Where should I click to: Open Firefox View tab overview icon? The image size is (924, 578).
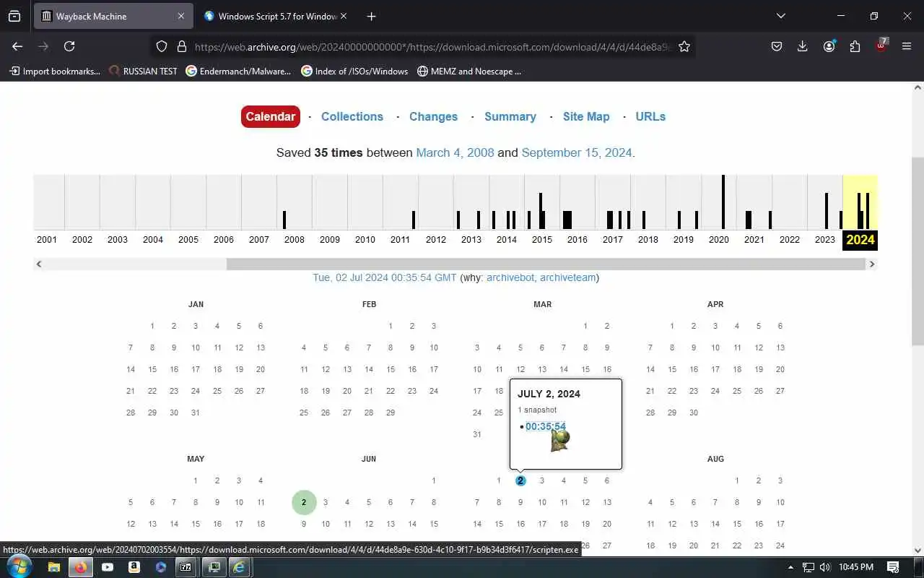pos(14,16)
